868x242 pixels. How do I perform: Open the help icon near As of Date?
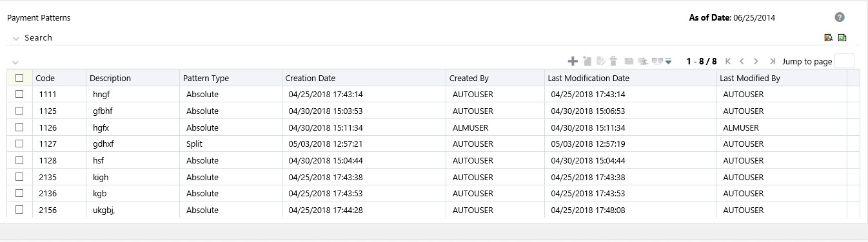(x=840, y=17)
